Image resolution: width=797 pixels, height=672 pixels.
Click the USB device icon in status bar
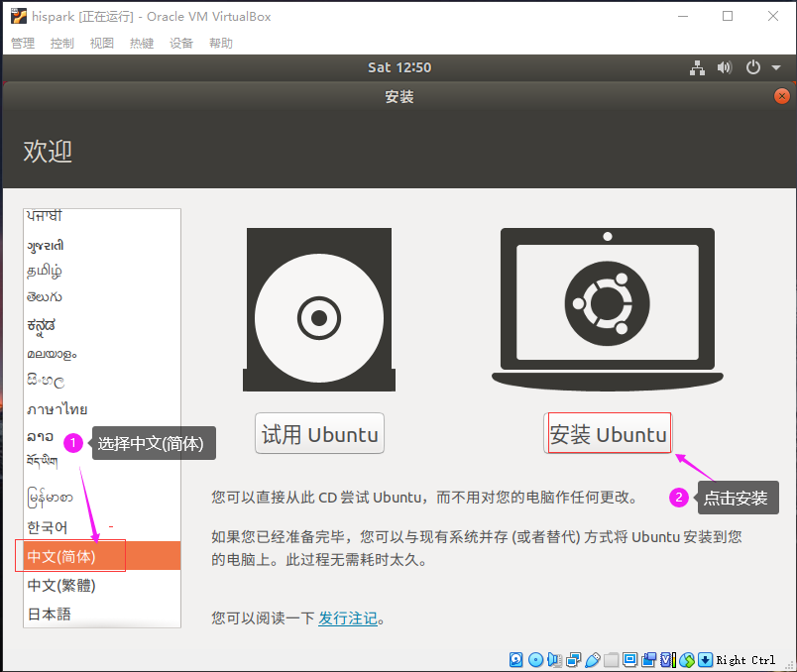pyautogui.click(x=593, y=660)
